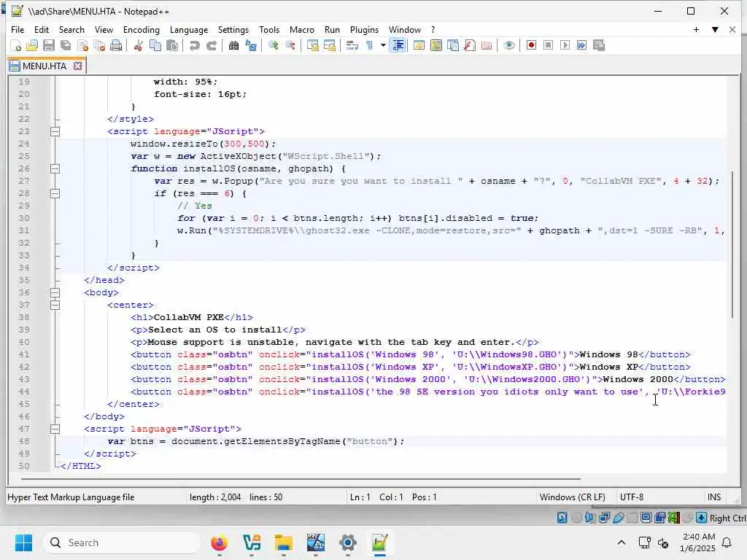The width and height of the screenshot is (747, 560).
Task: Click the Paste toolbar icon
Action: click(x=172, y=46)
